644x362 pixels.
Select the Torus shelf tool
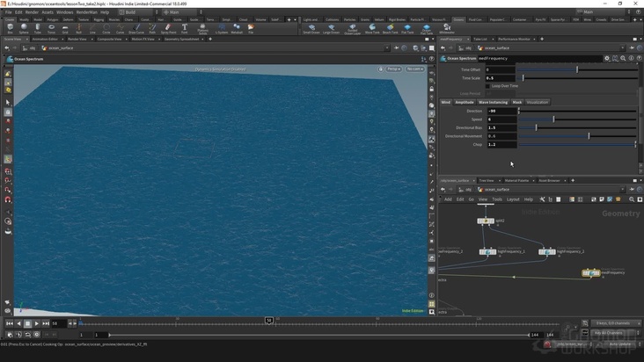[51, 28]
